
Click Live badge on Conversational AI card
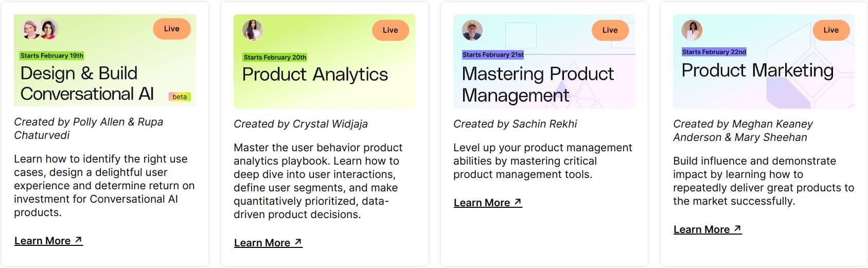pos(172,29)
